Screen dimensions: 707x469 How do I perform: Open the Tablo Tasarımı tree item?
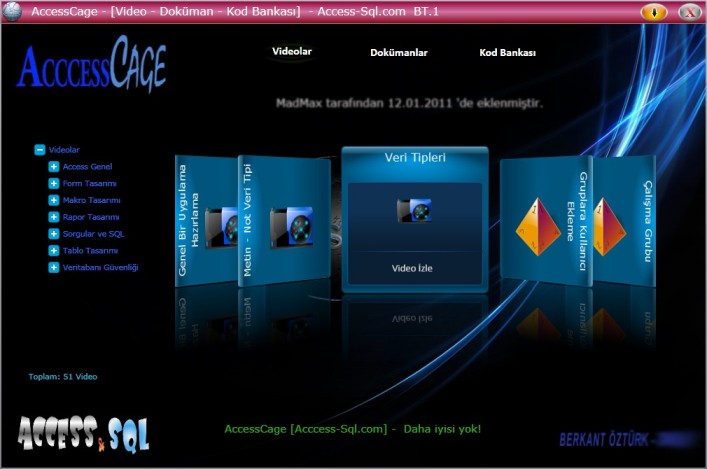(90, 250)
